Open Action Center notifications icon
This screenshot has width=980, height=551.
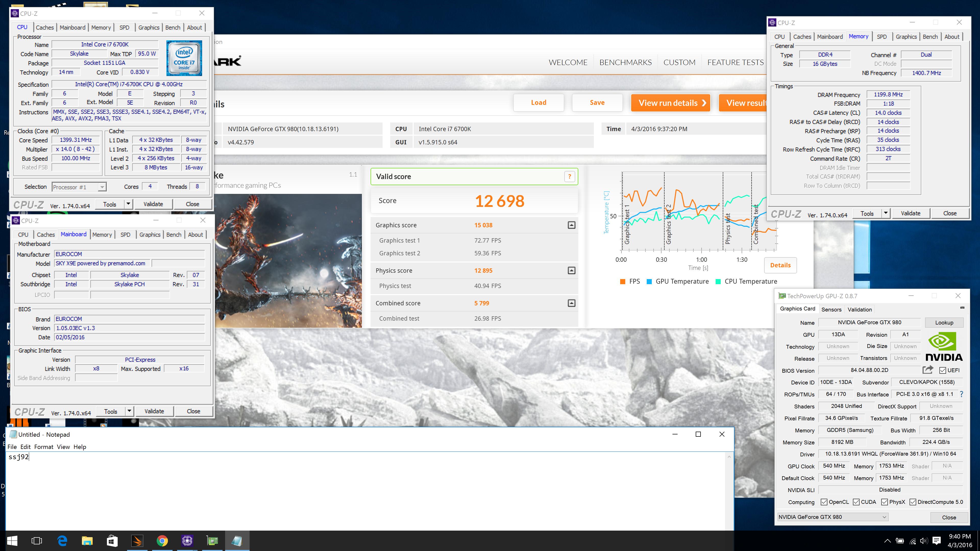pos(937,541)
